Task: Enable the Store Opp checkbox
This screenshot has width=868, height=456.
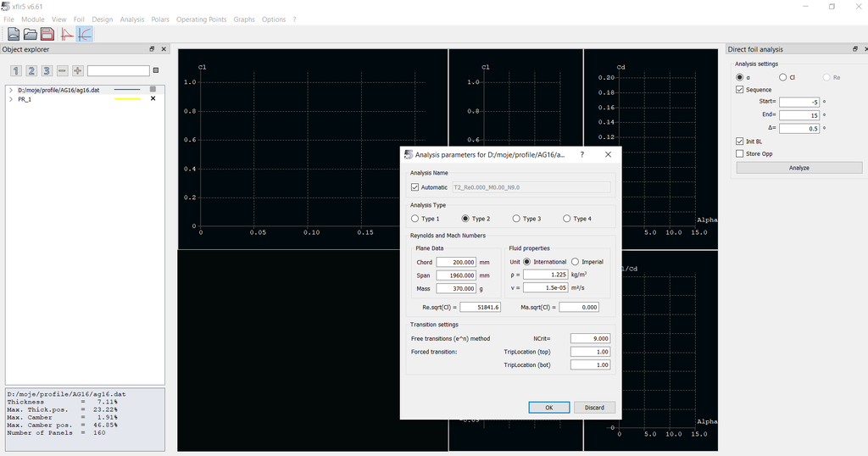Action: pos(740,154)
